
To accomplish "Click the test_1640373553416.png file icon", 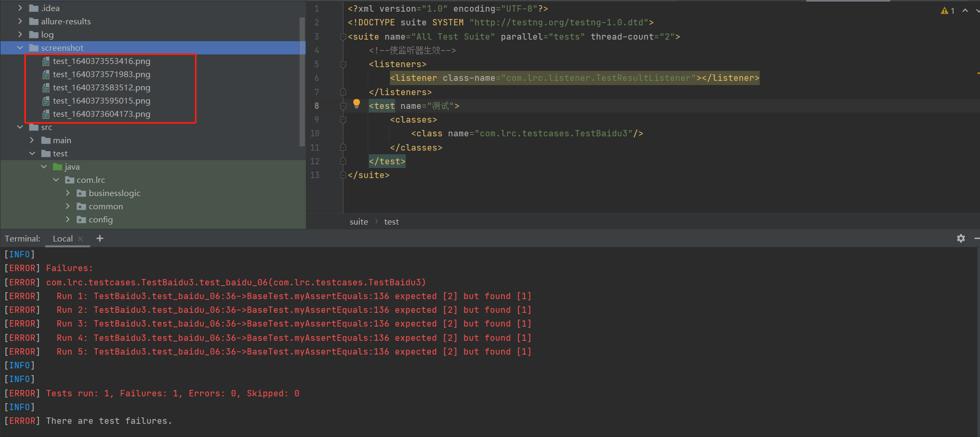I will coord(46,61).
